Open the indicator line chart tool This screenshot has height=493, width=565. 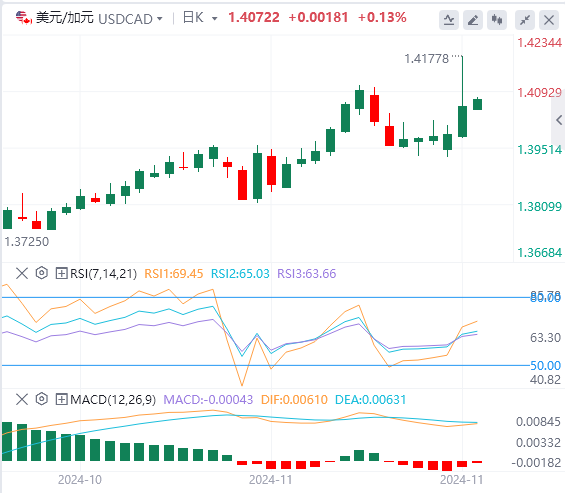449,20
